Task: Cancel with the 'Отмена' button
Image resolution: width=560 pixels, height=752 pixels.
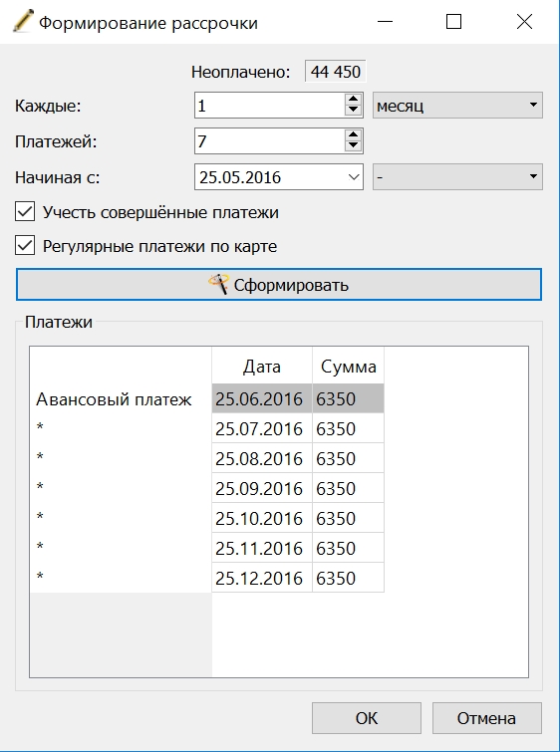Action: [487, 718]
